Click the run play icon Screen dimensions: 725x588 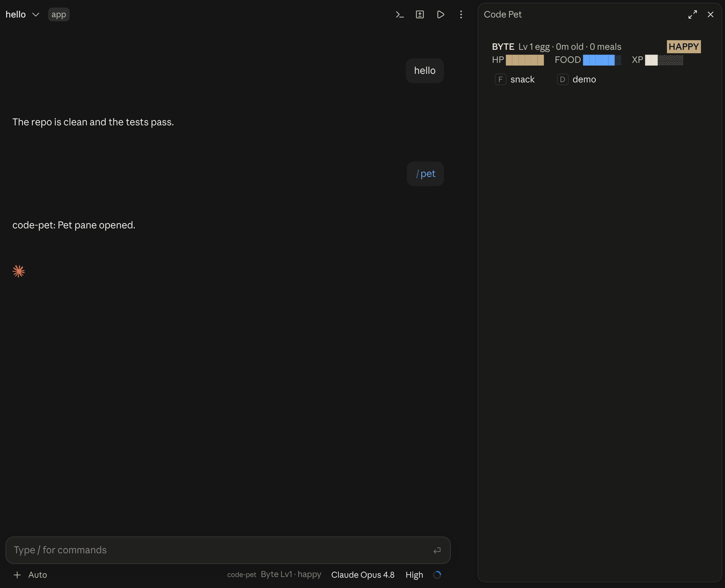440,14
